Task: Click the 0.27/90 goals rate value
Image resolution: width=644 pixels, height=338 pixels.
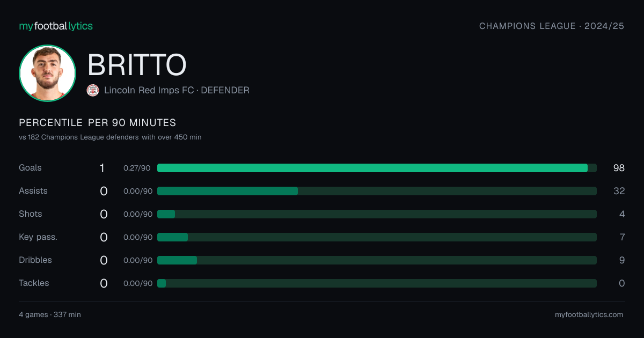Action: pyautogui.click(x=138, y=168)
